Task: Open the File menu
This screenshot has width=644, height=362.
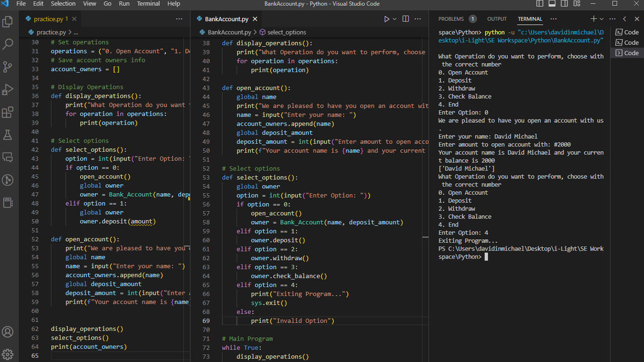Action: coord(21,4)
